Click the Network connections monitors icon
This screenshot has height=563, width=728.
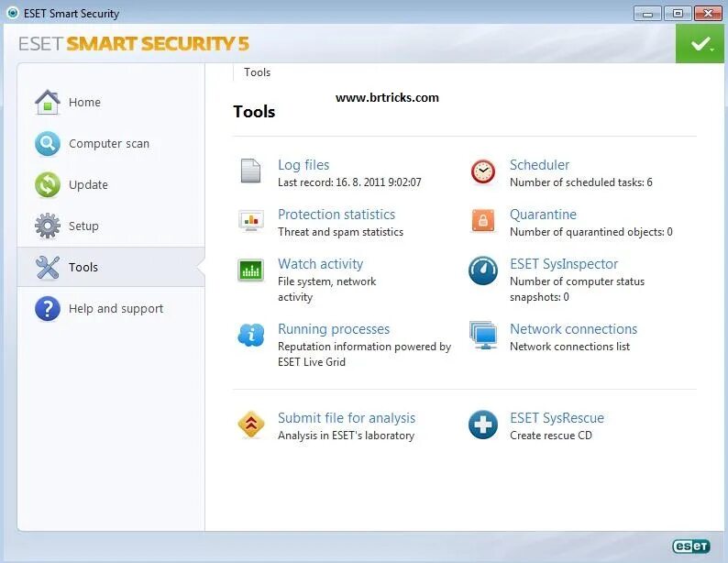click(x=483, y=335)
